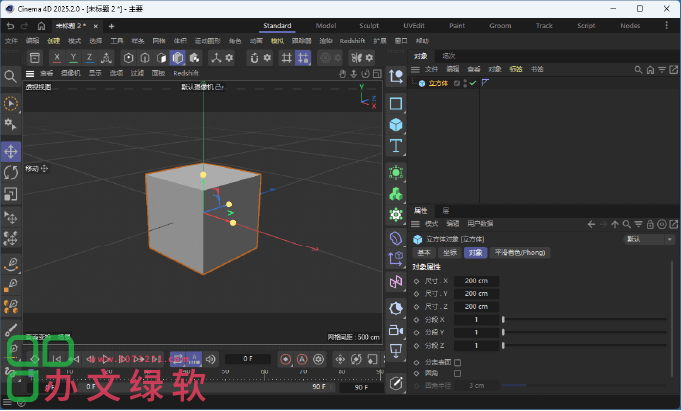This screenshot has width=681, height=411.
Task: Open the Object Manager hamburger menu
Action: pyautogui.click(x=415, y=70)
